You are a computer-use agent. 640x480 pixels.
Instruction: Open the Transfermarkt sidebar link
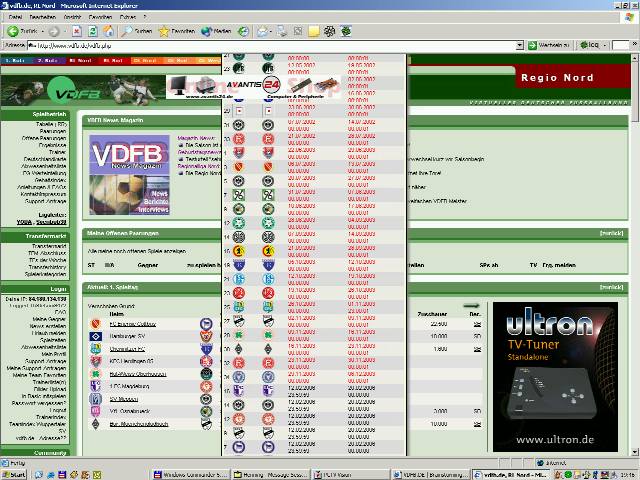[x=48, y=245]
